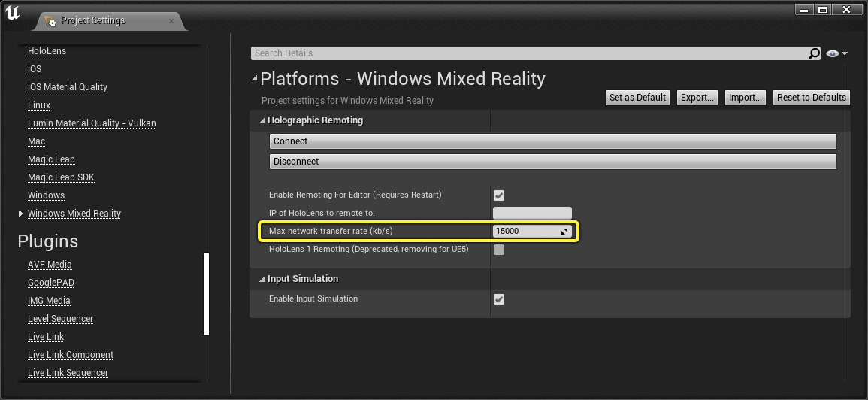Click 'HoloLens 1 Remoting (Deprecated, removing for UE5)' label

click(x=369, y=250)
